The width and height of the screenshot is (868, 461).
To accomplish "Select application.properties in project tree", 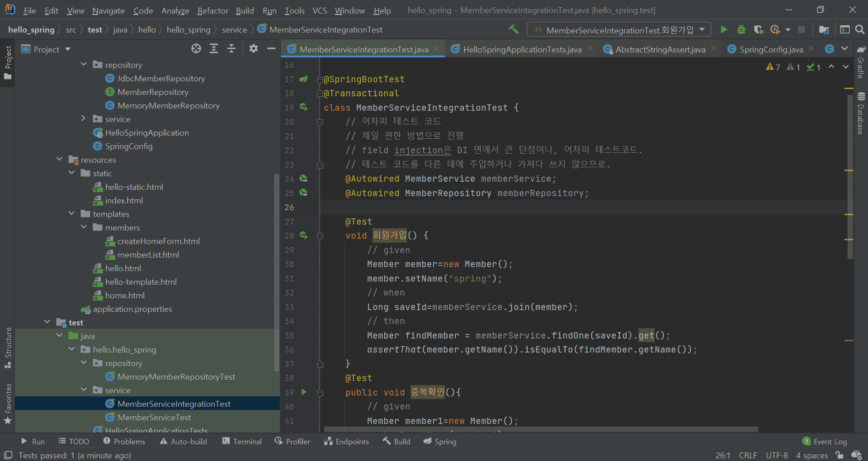I will pyautogui.click(x=132, y=309).
